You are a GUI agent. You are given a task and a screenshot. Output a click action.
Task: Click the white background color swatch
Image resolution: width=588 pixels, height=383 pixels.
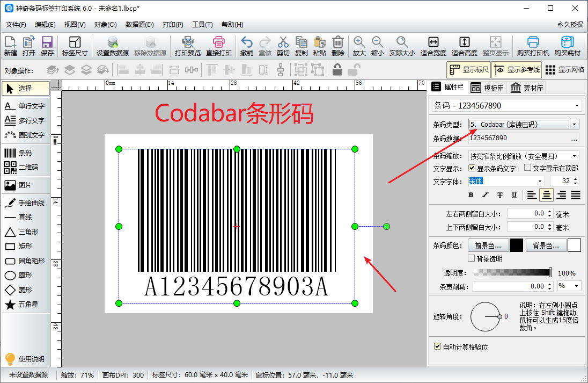(x=574, y=245)
